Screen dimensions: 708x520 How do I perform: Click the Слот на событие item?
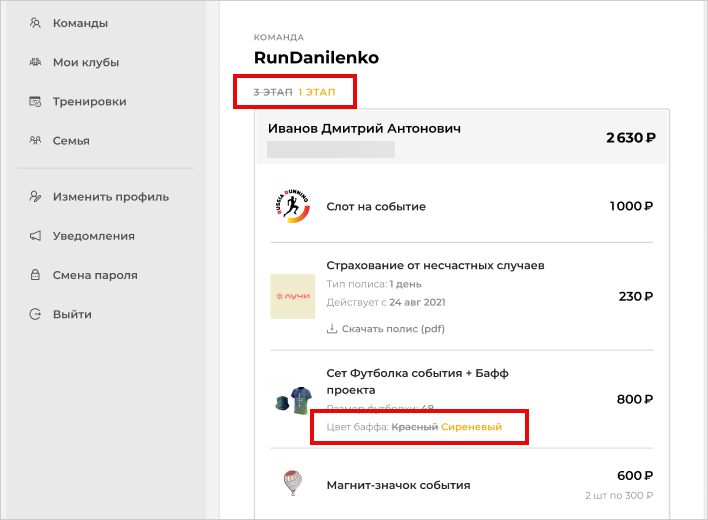(376, 207)
